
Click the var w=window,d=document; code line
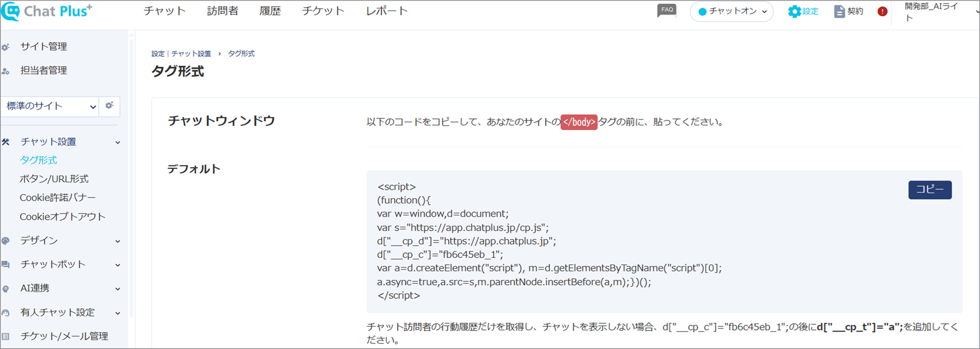(443, 214)
